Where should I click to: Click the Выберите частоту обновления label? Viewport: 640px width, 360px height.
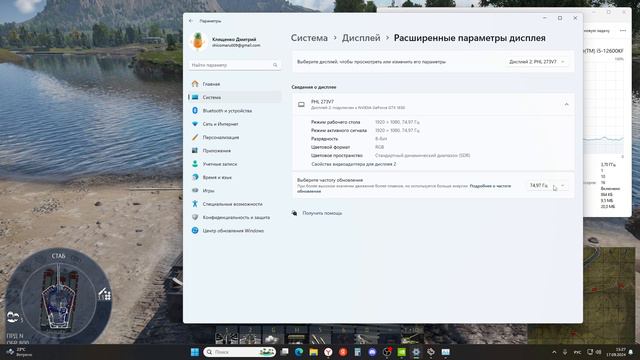[x=330, y=180]
